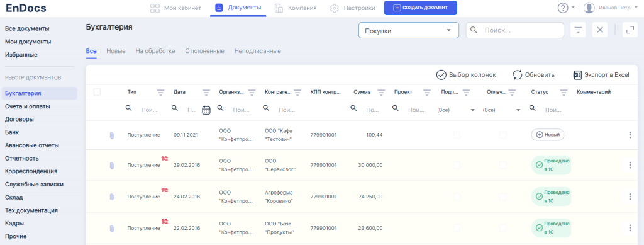Click the СОЗДАТЬ ДОКУМЕНТ button
The image size is (644, 245).
421,8
